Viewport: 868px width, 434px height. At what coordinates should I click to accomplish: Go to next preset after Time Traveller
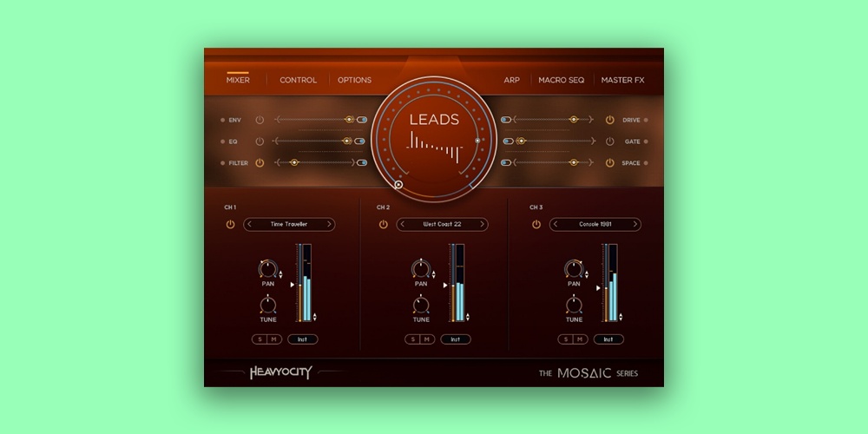[x=329, y=225]
